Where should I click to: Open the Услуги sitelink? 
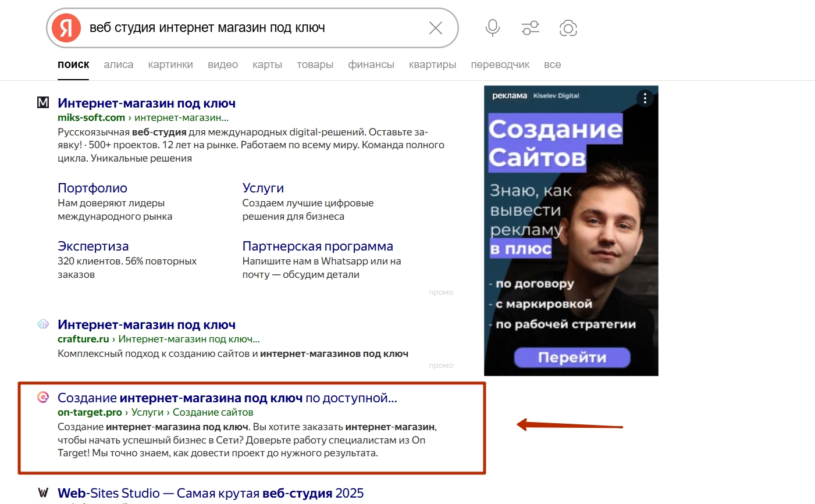coord(263,188)
